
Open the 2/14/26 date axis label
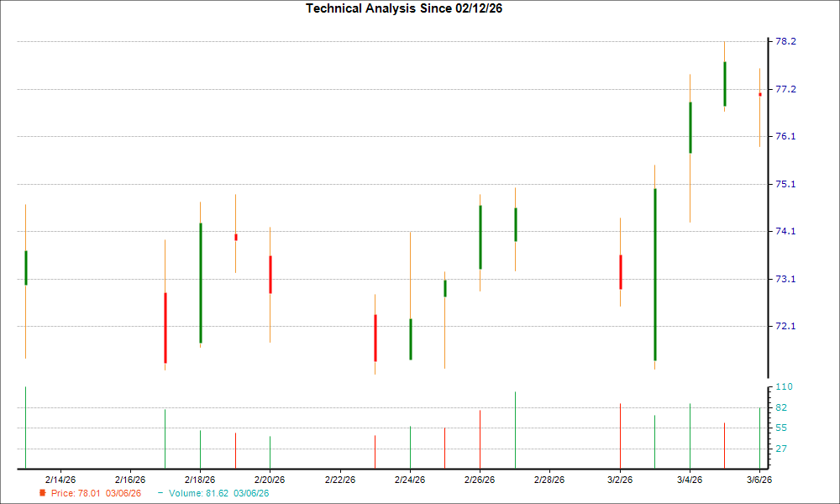click(x=60, y=477)
